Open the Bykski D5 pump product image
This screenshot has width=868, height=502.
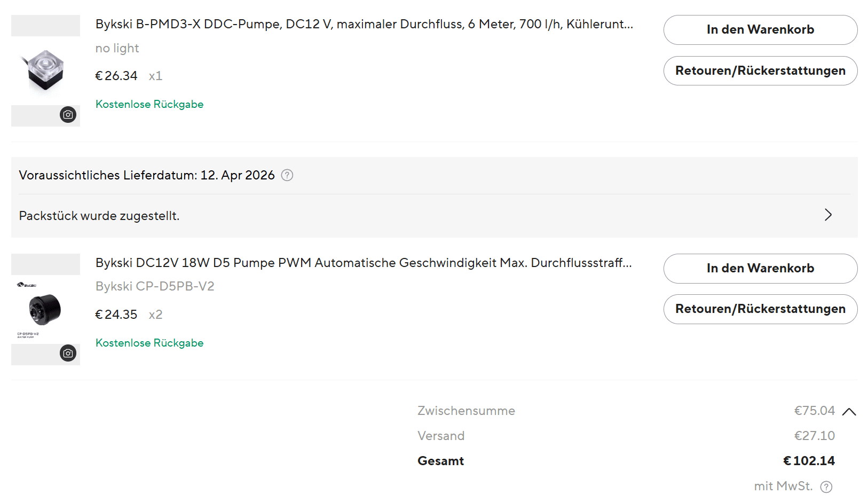[45, 309]
